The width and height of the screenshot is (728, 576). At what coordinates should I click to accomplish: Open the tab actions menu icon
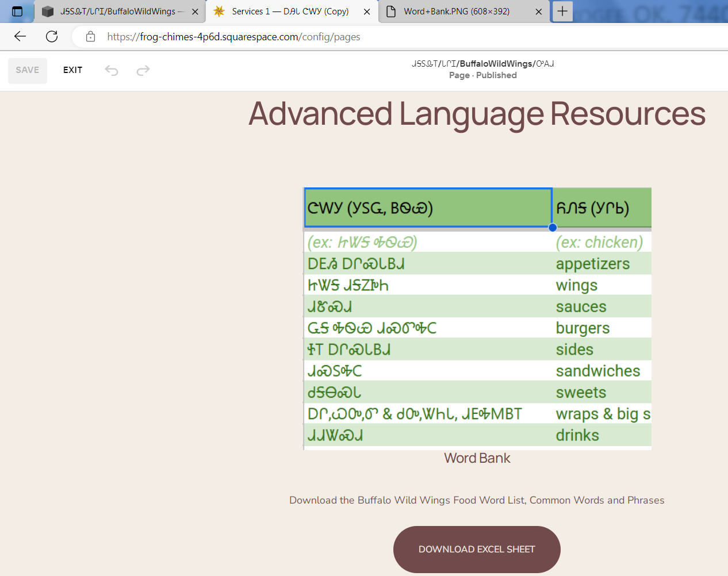coord(17,11)
